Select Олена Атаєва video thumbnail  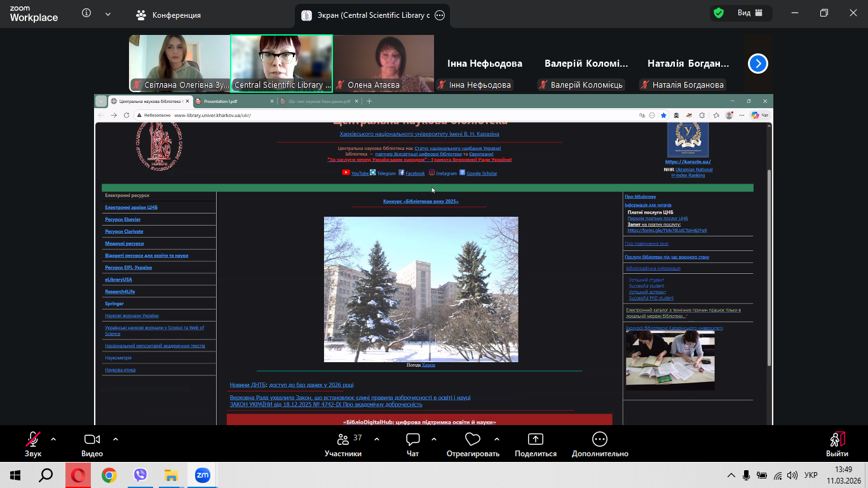[384, 62]
